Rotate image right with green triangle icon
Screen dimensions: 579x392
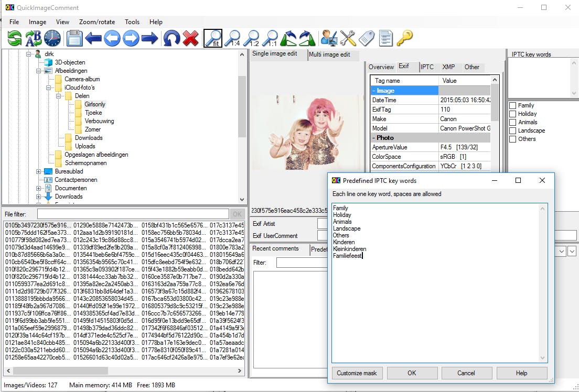(307, 38)
